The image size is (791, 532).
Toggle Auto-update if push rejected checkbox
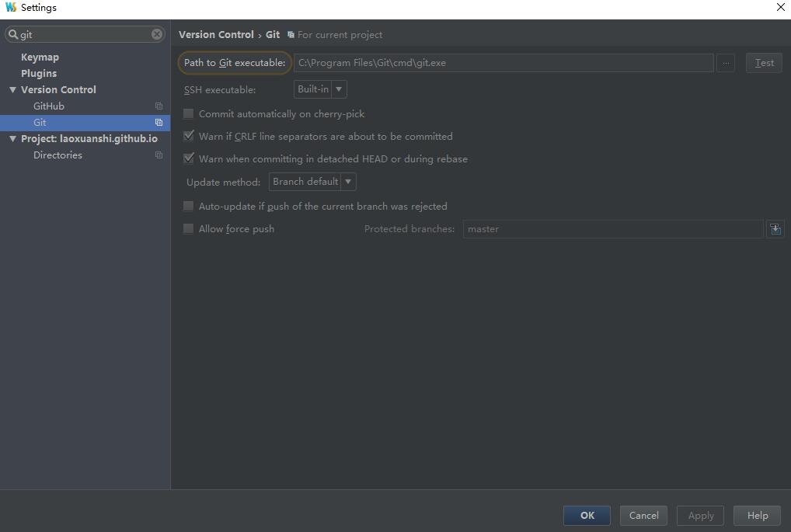coord(188,207)
